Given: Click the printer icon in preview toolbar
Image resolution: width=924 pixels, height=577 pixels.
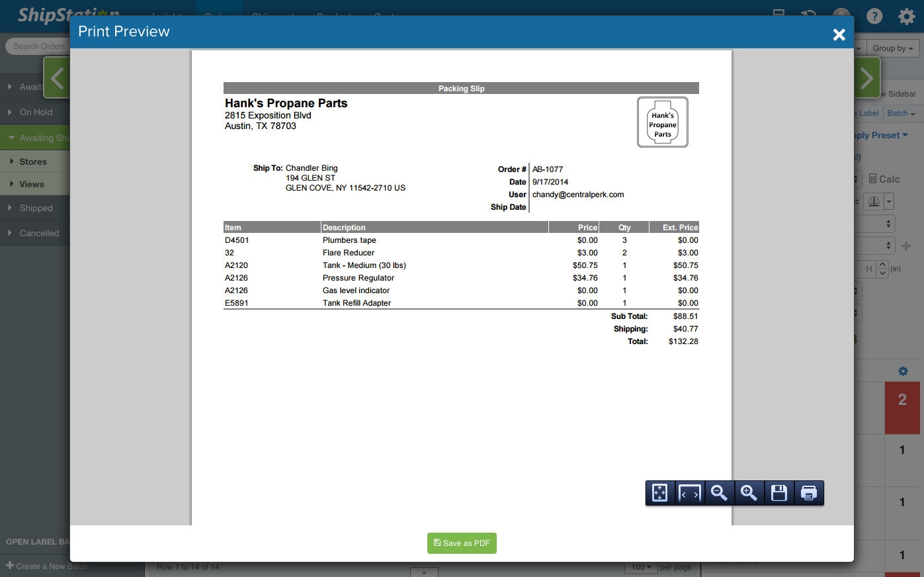Looking at the screenshot, I should [x=808, y=493].
